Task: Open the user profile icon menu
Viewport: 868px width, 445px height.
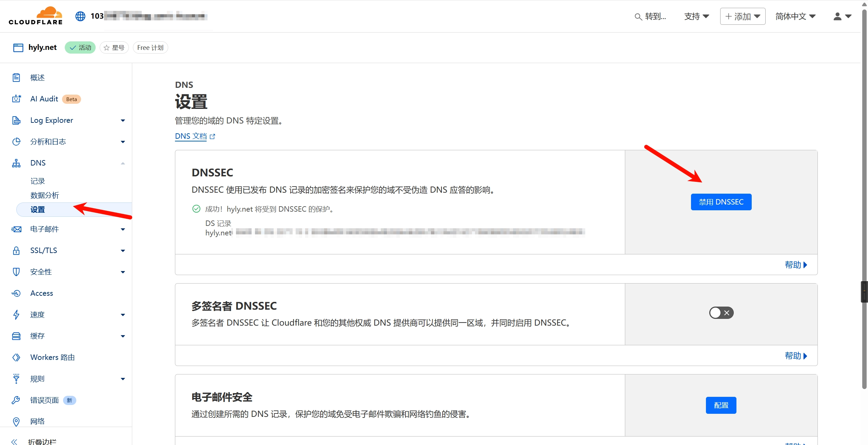Action: point(843,16)
